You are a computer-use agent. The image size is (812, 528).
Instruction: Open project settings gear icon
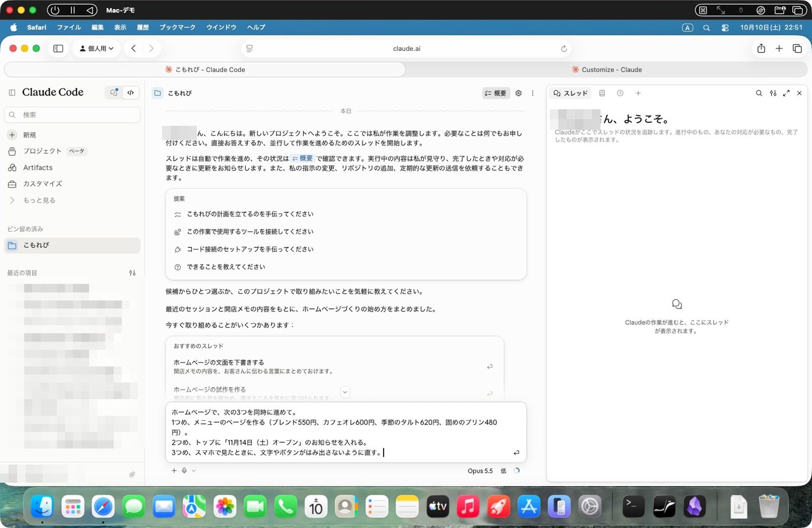[x=518, y=93]
